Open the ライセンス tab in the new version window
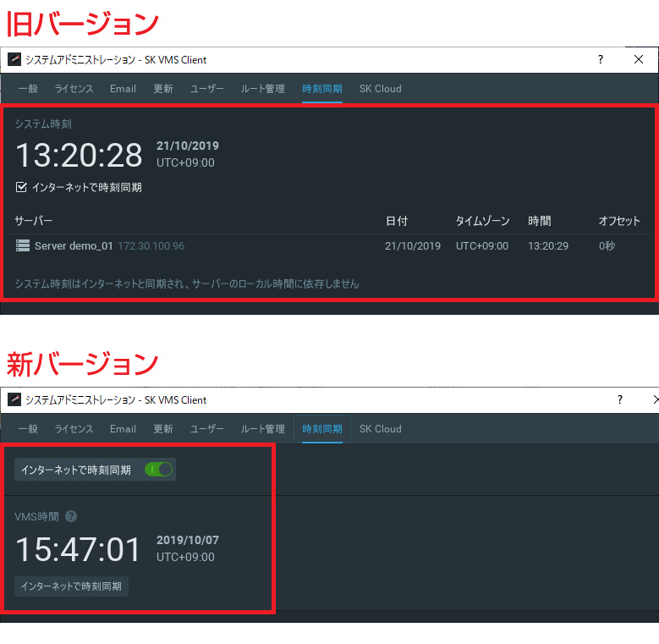659x644 pixels. (x=74, y=429)
